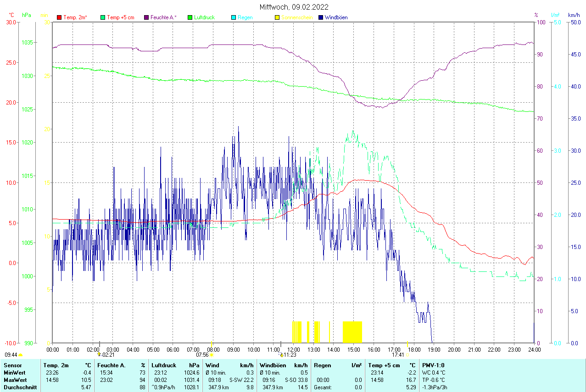The image size is (586, 392).
Task: Click the sunset marker labeled 17:41
Action: 407,354
